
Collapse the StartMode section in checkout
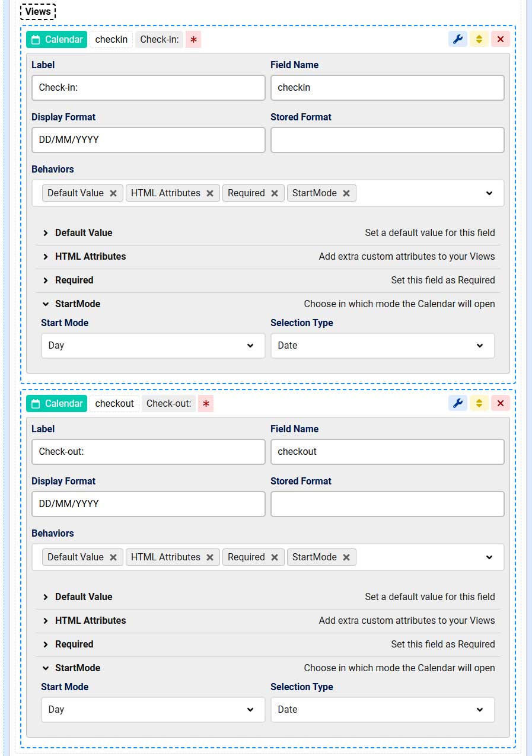coord(77,668)
